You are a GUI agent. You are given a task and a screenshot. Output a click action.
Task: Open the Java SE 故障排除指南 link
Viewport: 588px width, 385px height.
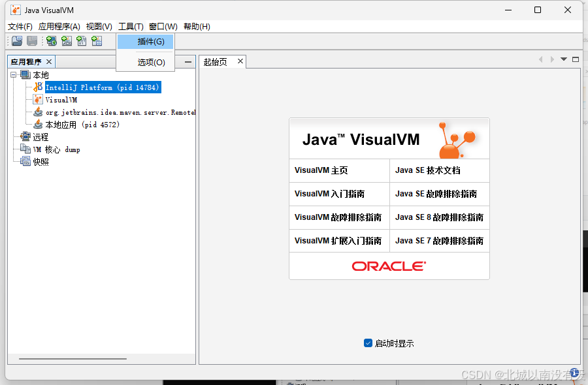436,194
